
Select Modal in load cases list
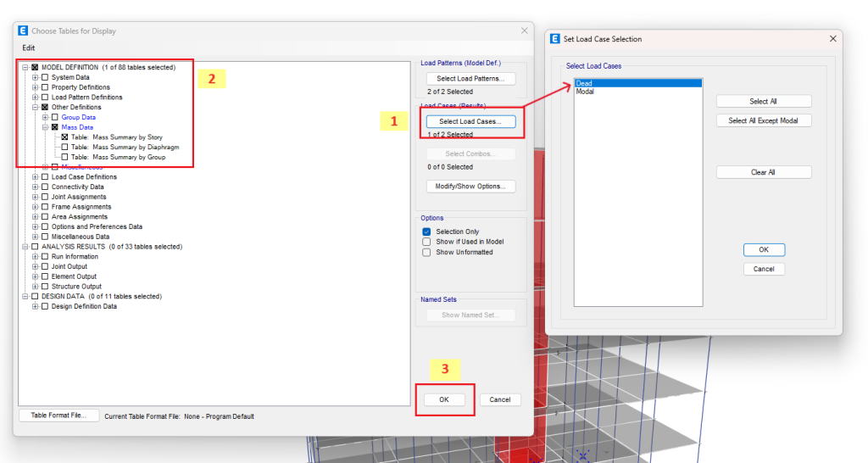(585, 92)
